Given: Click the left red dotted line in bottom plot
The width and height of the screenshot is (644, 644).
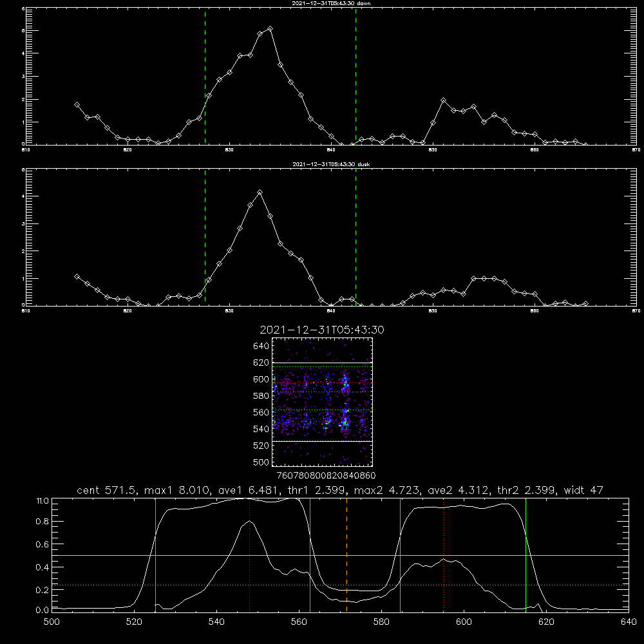Looking at the screenshot, I should tap(250, 555).
